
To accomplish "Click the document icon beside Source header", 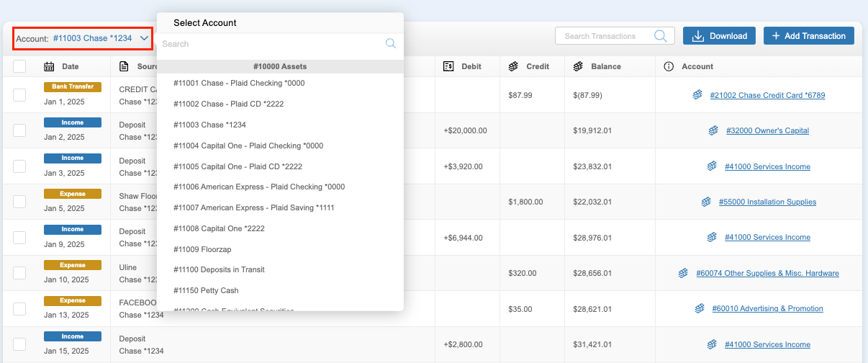I will [x=124, y=66].
